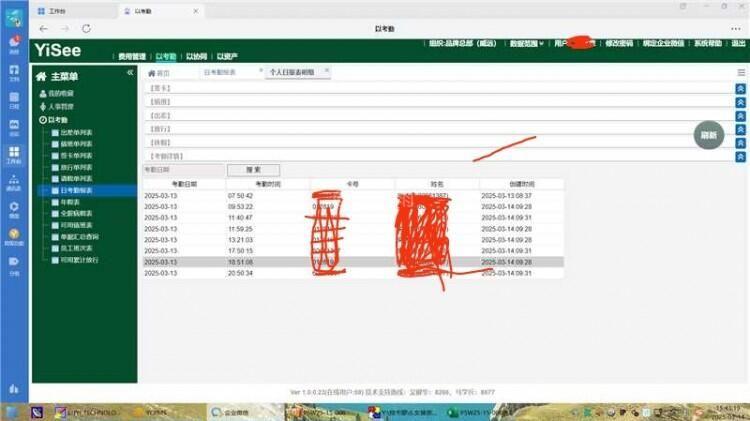
Task: Click the hamburger menu icon at top right
Action: click(741, 73)
